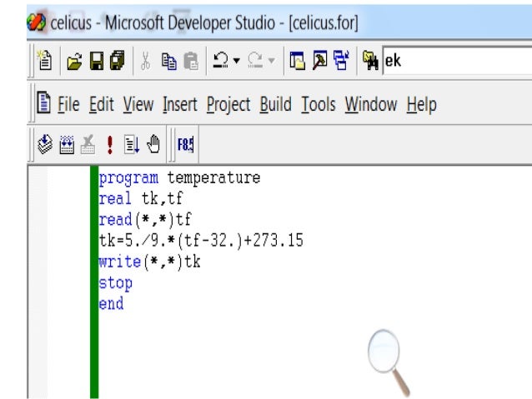The height and width of the screenshot is (399, 532).
Task: Click the document icon left of File
Action: [x=43, y=102]
